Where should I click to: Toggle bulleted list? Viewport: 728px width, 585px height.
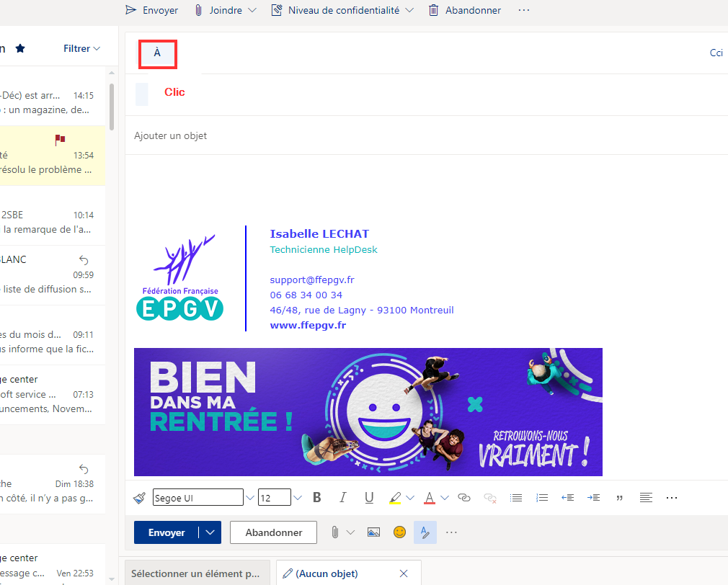[516, 498]
